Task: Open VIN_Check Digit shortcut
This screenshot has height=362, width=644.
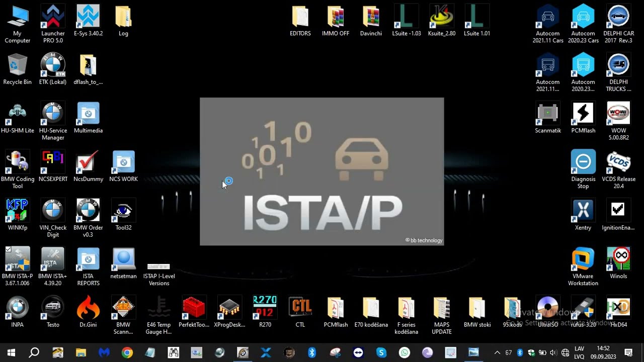Action: (53, 218)
